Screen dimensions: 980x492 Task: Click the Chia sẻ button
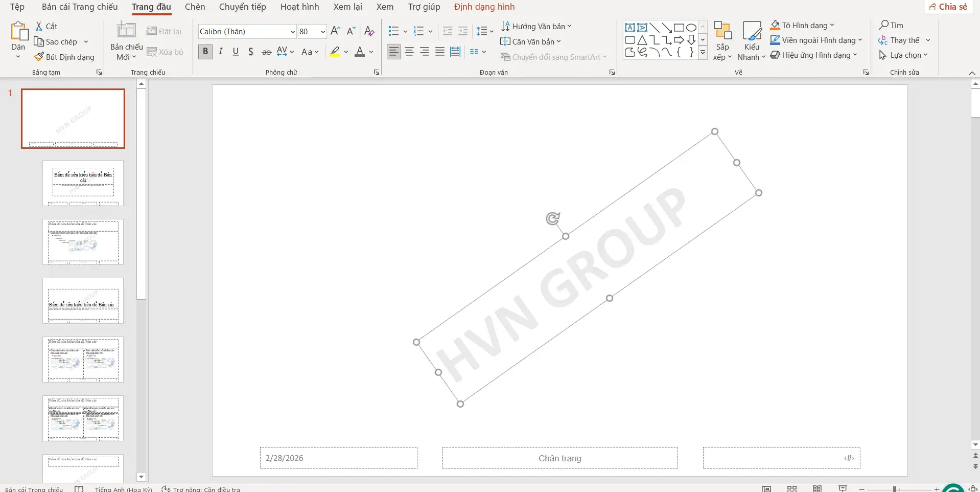point(948,7)
